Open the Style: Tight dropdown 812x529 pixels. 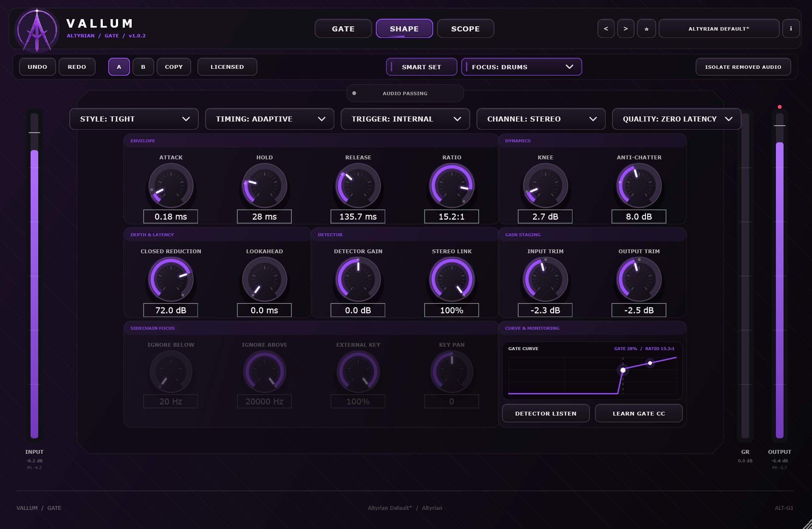click(134, 119)
